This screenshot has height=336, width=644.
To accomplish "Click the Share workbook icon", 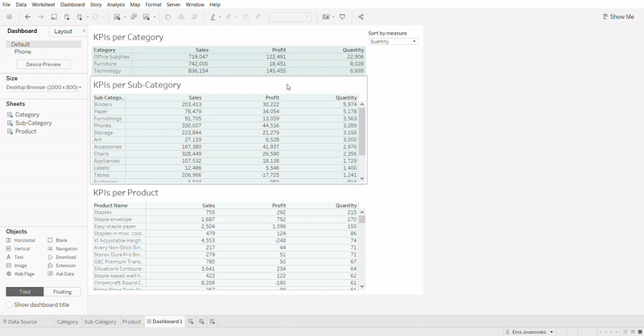I will click(361, 17).
